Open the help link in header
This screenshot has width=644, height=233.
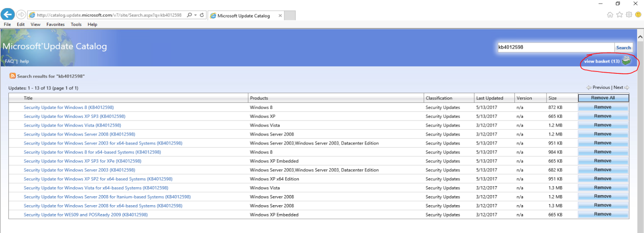coord(25,61)
